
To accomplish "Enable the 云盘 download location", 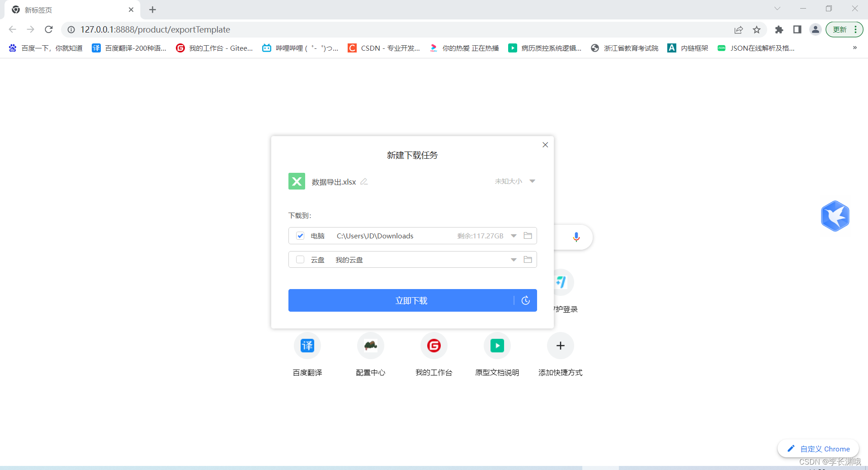I will (x=300, y=259).
